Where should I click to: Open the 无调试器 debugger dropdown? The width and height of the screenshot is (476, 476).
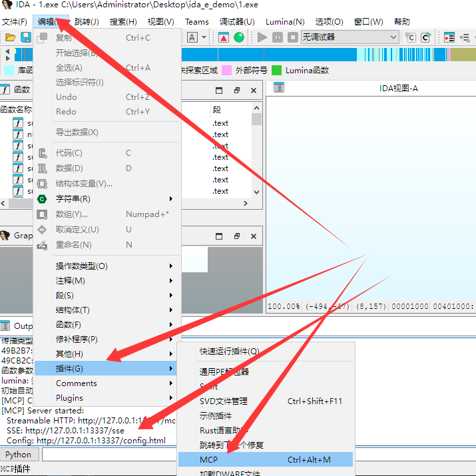point(350,37)
